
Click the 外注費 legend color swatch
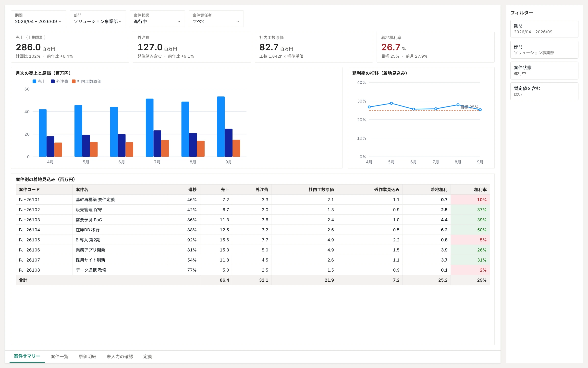pyautogui.click(x=53, y=81)
